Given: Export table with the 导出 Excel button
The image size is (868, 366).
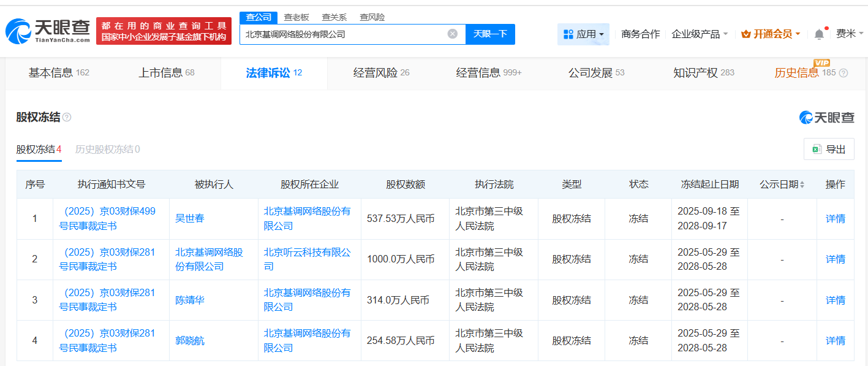Looking at the screenshot, I should (829, 149).
